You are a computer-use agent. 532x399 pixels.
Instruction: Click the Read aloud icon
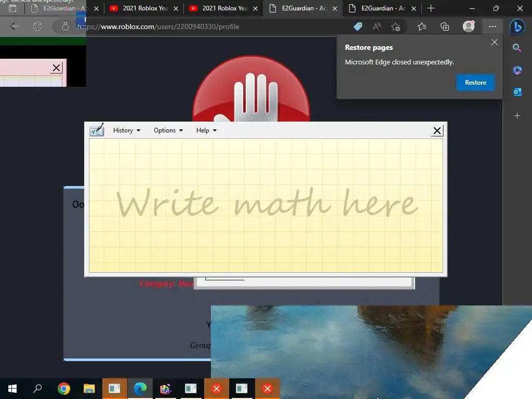pos(377,26)
